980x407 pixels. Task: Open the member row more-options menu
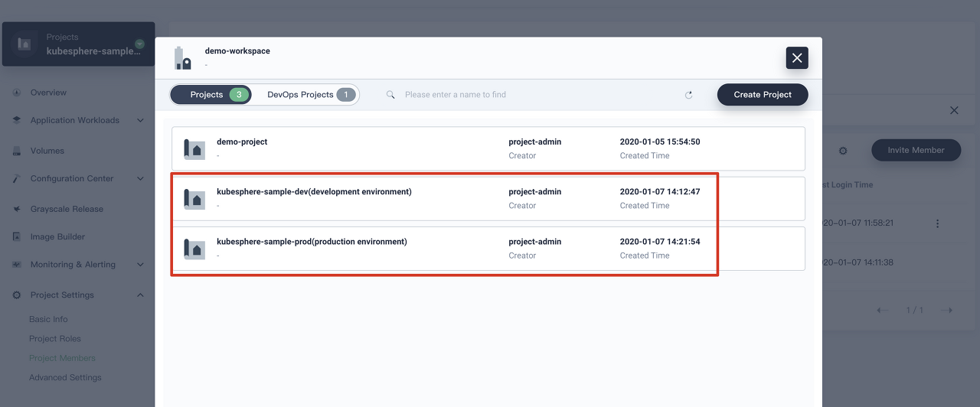click(937, 223)
